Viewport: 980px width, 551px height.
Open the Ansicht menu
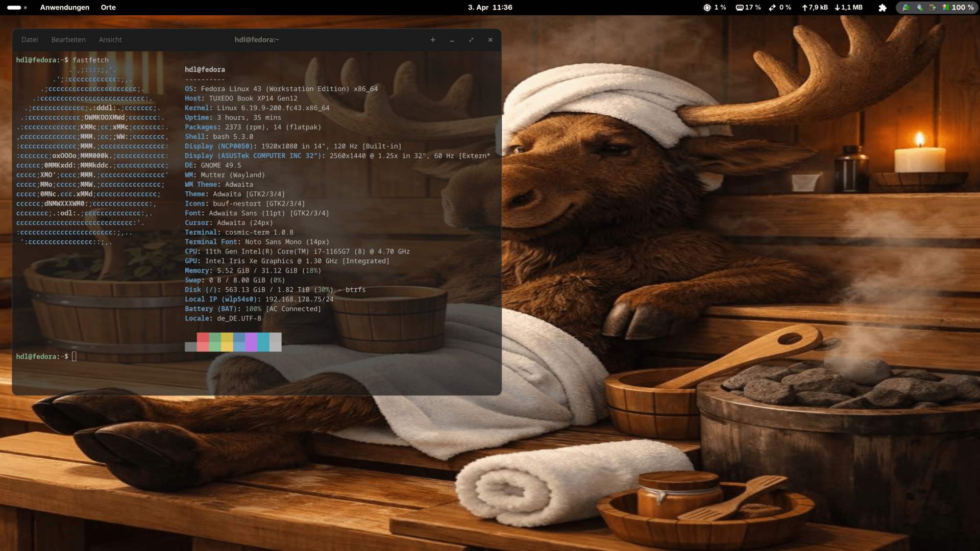click(110, 40)
